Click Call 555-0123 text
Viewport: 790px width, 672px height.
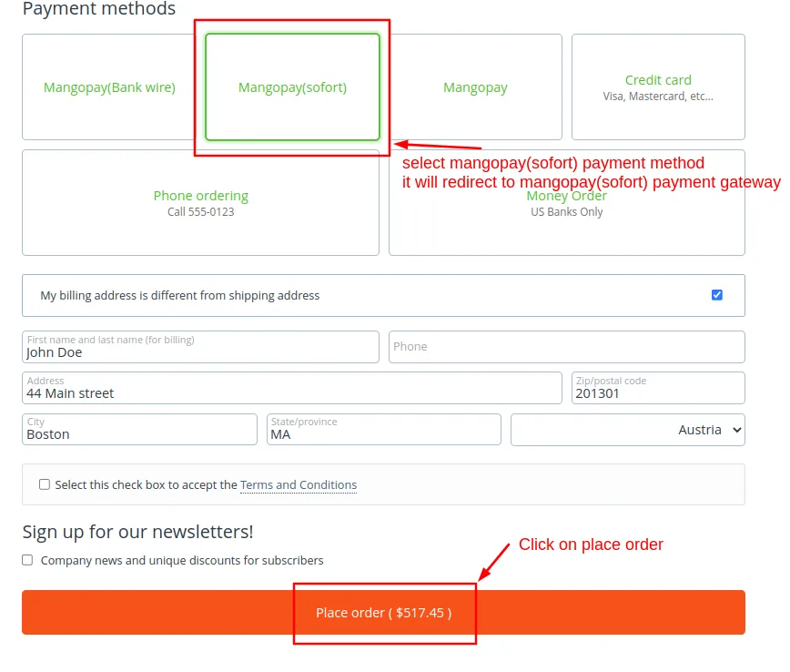(x=200, y=212)
